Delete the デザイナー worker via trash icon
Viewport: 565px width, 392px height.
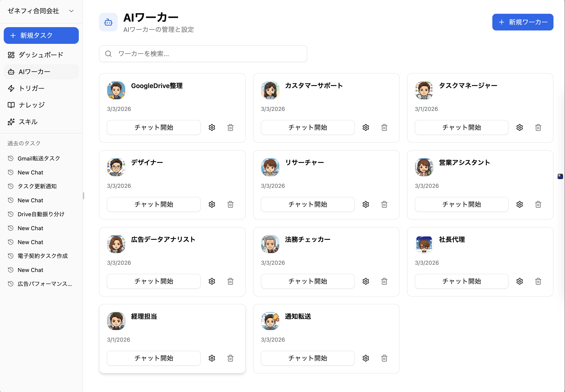pos(230,204)
